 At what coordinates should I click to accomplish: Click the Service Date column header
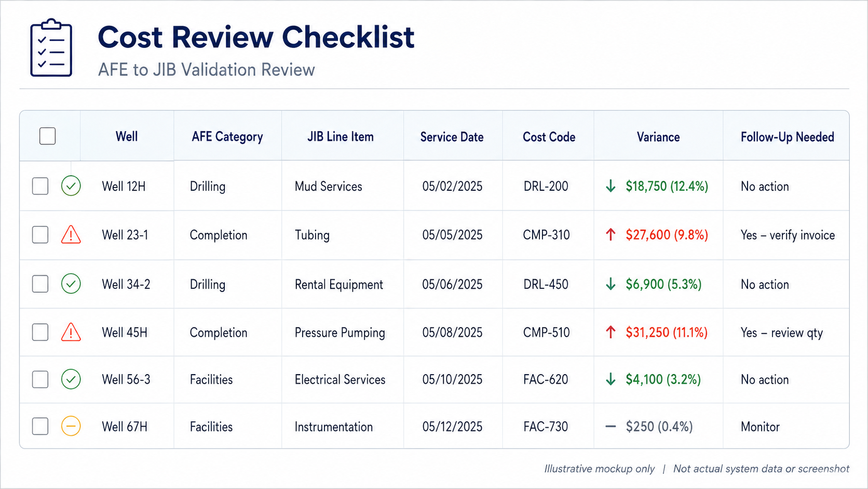click(452, 137)
